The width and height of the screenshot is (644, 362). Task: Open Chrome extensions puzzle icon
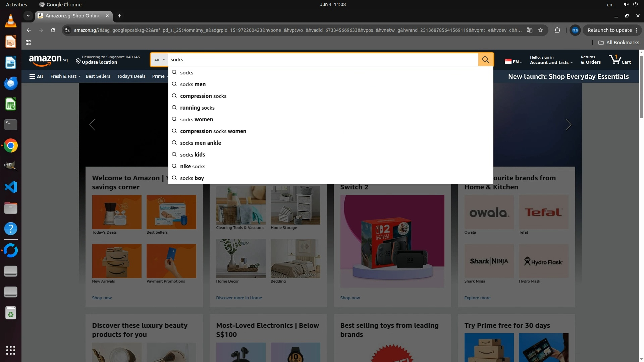pyautogui.click(x=557, y=30)
